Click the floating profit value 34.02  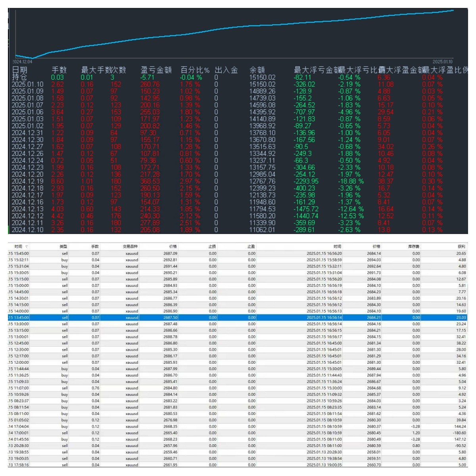point(386,147)
